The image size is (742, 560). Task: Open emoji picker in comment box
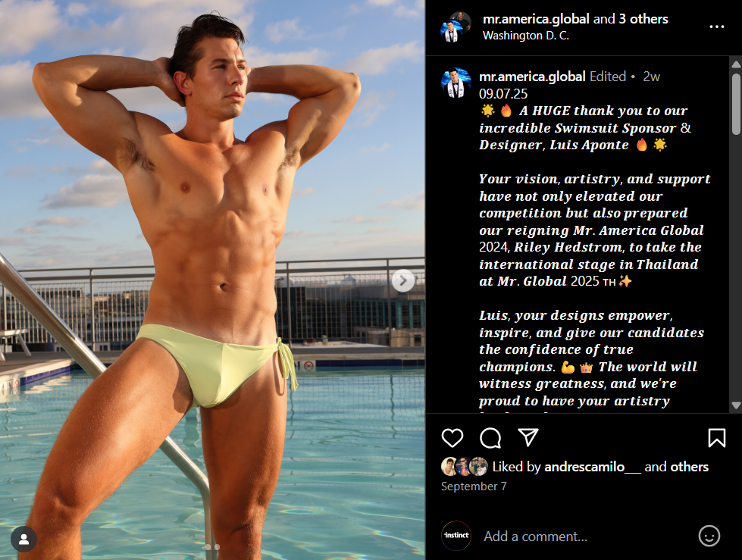point(709,536)
